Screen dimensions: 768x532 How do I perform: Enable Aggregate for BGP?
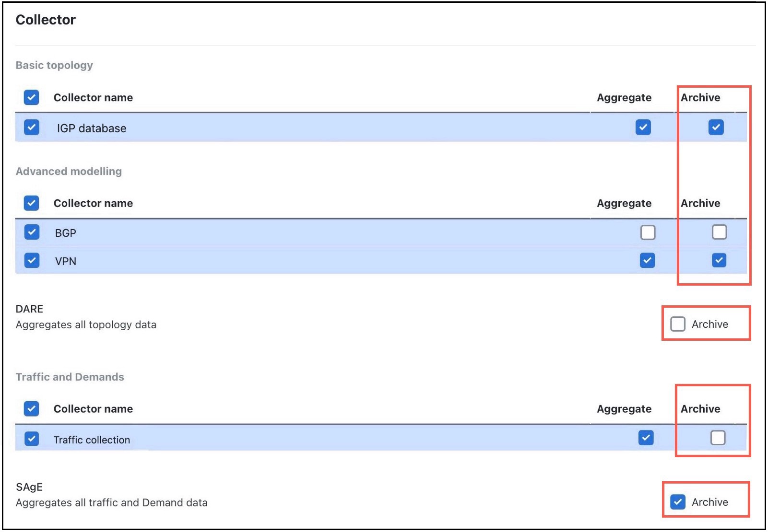648,232
